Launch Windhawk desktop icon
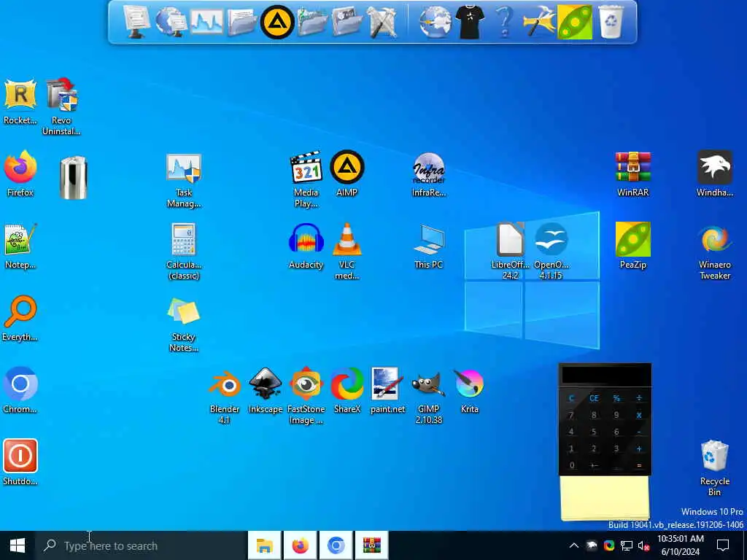The height and width of the screenshot is (560, 747). click(x=715, y=174)
